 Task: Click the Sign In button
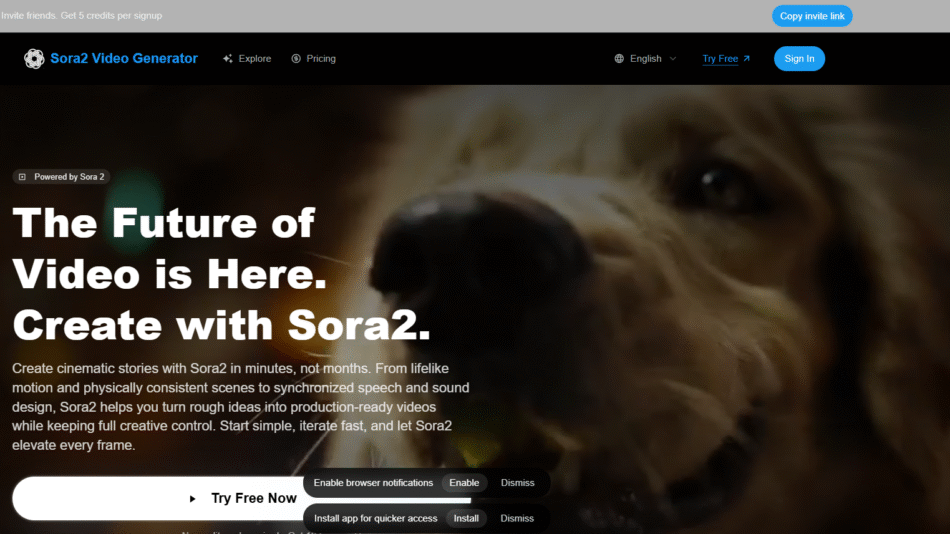coord(799,59)
